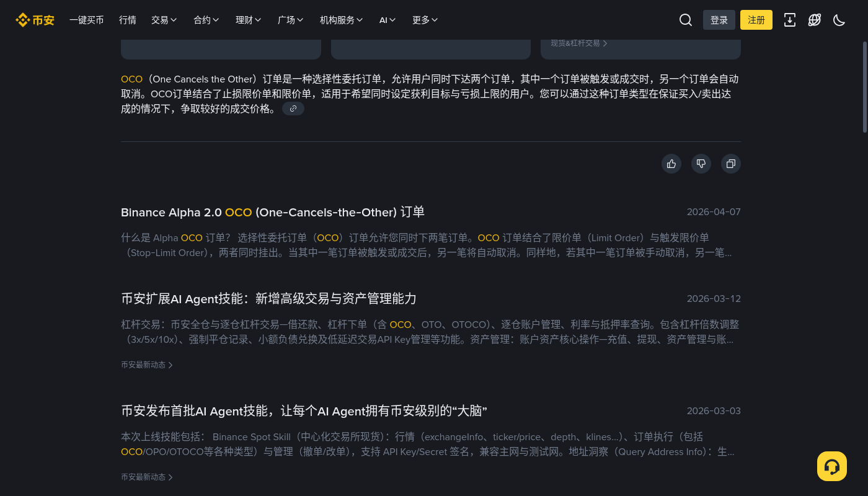Expand the 机构服务 dropdown menu

click(342, 20)
